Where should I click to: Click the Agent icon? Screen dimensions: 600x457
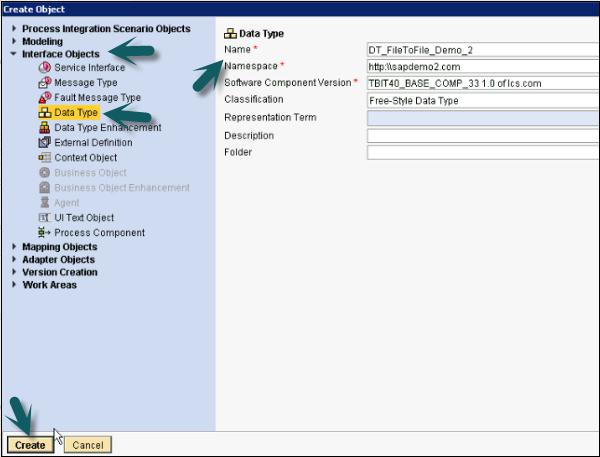point(45,202)
